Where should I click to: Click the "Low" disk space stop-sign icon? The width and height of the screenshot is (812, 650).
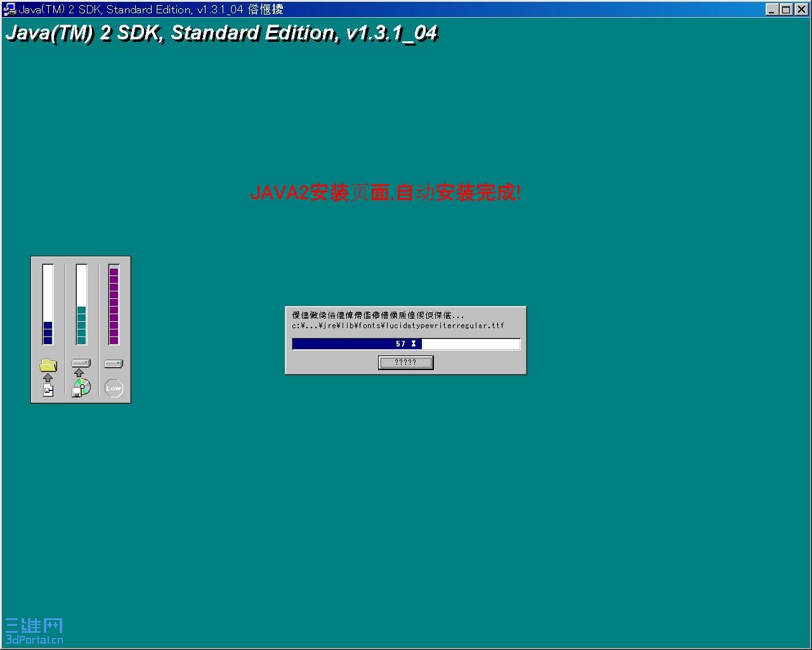(114, 388)
